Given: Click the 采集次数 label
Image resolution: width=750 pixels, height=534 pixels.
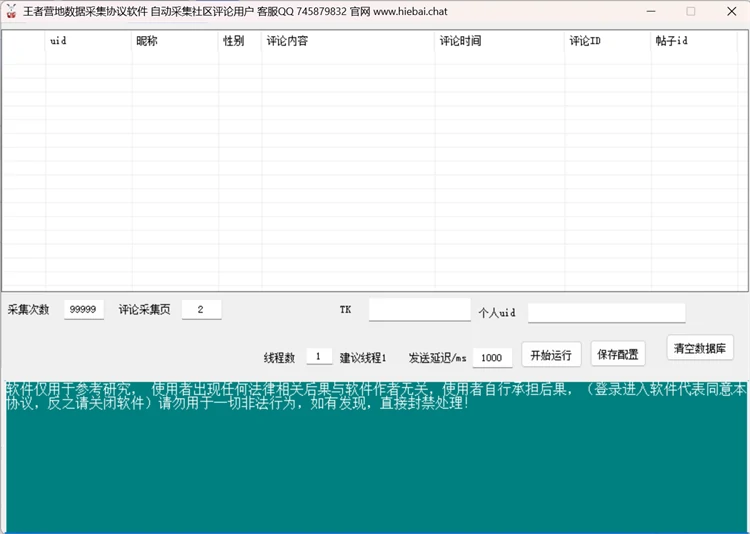Looking at the screenshot, I should pos(28,310).
